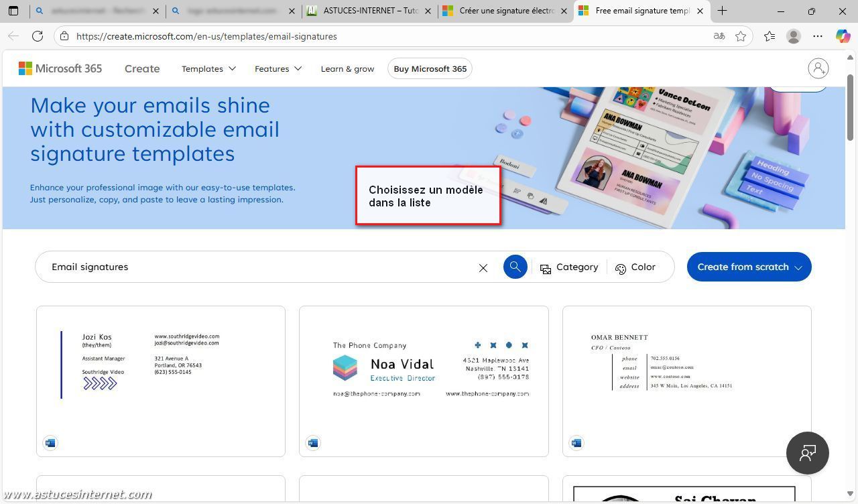Open a new browser tab
This screenshot has height=504, width=858.
tap(722, 11)
